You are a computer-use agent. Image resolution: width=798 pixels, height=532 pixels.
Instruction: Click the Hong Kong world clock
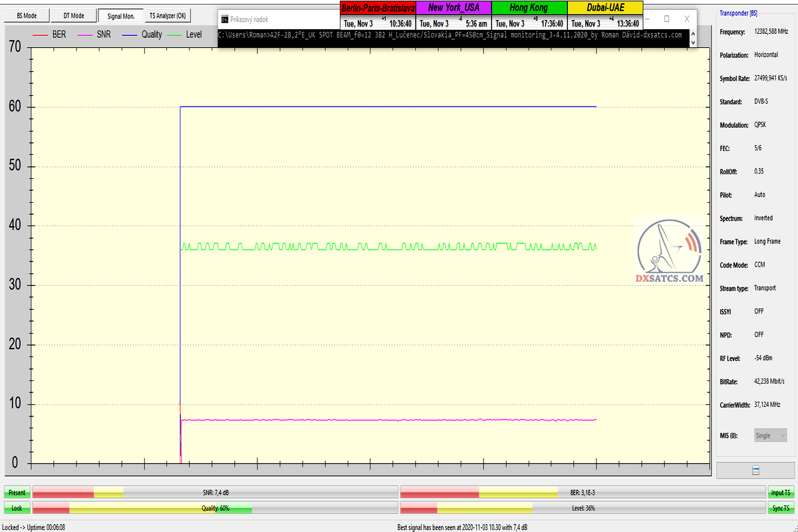coord(529,16)
